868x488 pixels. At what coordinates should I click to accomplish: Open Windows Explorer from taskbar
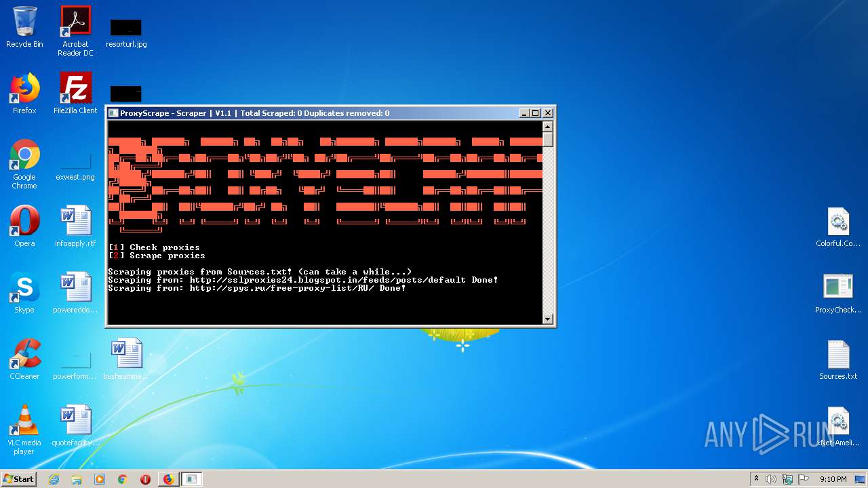[77, 479]
